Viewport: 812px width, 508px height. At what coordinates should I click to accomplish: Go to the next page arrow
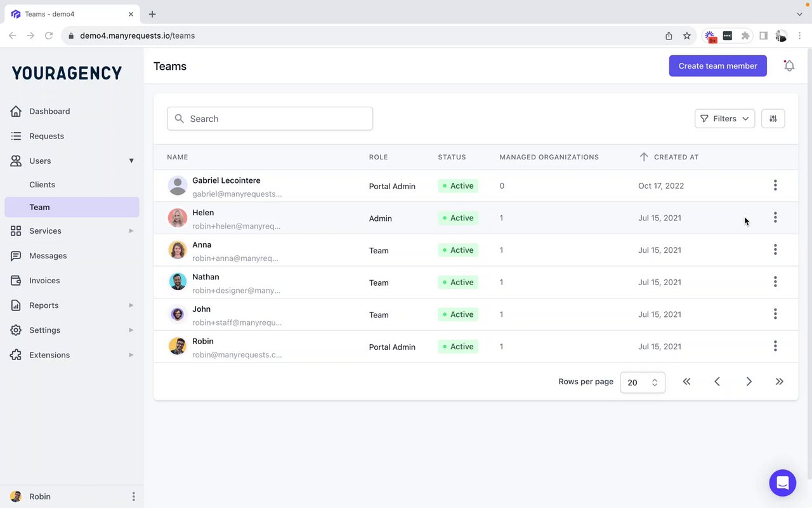click(749, 382)
